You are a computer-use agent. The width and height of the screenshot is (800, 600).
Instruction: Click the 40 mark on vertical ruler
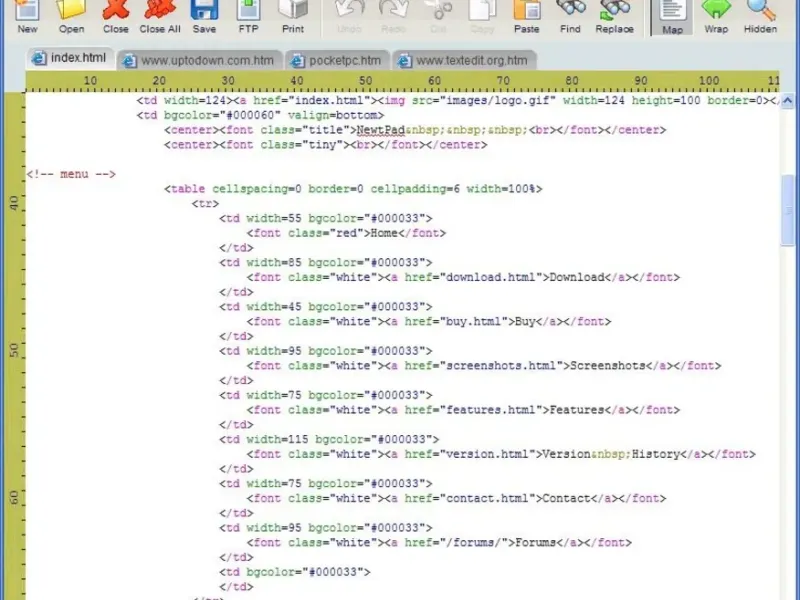point(14,203)
